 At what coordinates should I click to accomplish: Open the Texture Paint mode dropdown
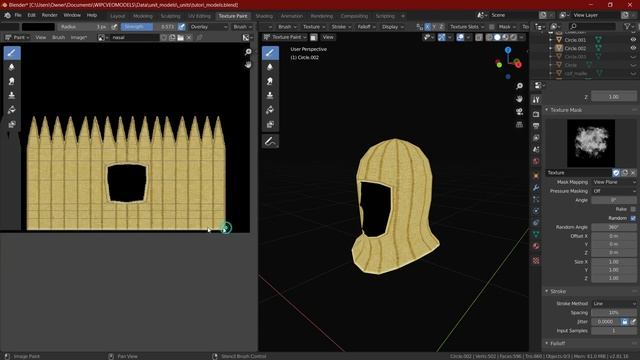click(285, 37)
